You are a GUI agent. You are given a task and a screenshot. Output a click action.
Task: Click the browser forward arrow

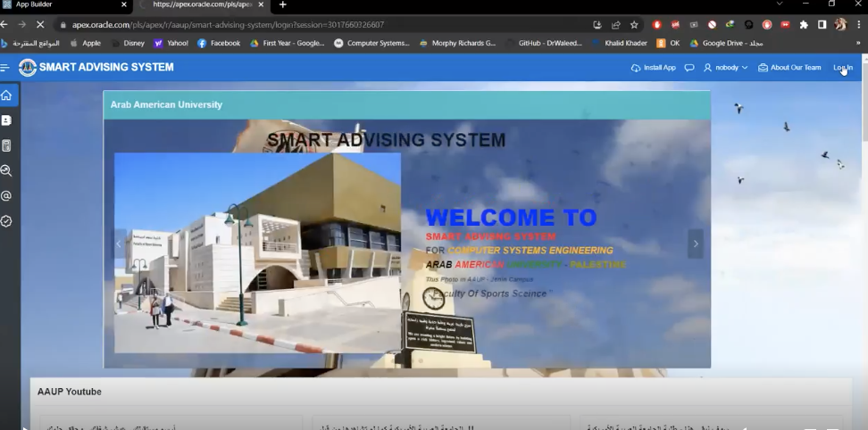(x=22, y=25)
